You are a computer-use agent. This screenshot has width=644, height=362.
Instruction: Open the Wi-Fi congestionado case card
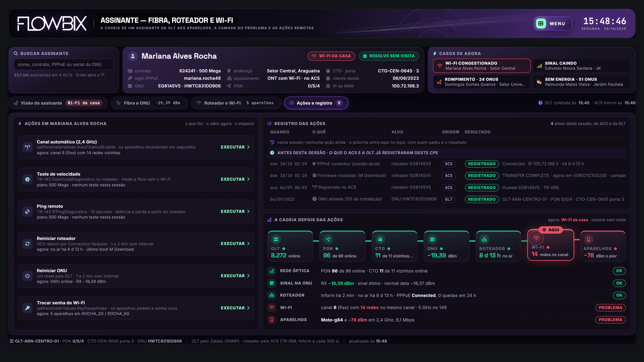(481, 66)
